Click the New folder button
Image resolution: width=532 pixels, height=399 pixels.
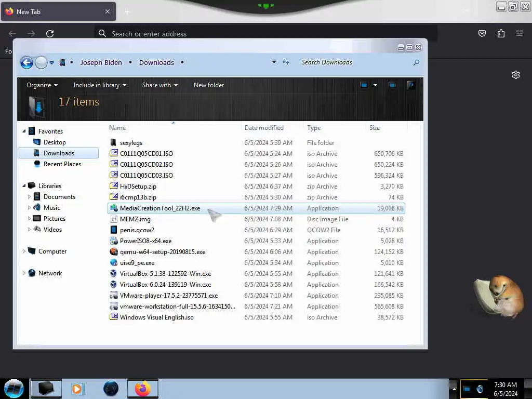coord(209,85)
